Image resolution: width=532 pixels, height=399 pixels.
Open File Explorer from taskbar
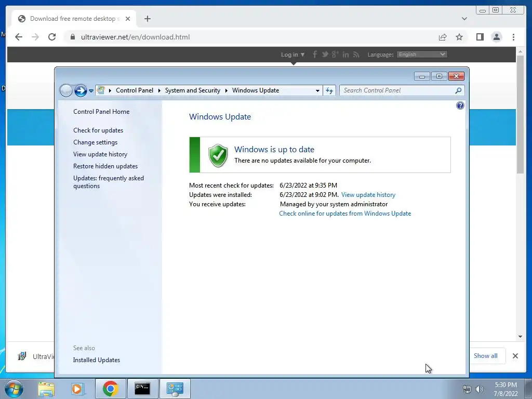click(x=46, y=389)
